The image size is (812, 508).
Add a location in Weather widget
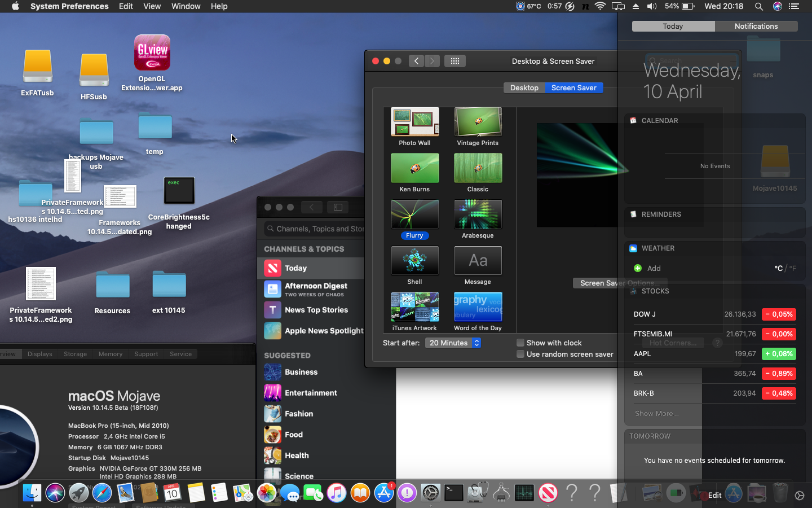point(647,268)
